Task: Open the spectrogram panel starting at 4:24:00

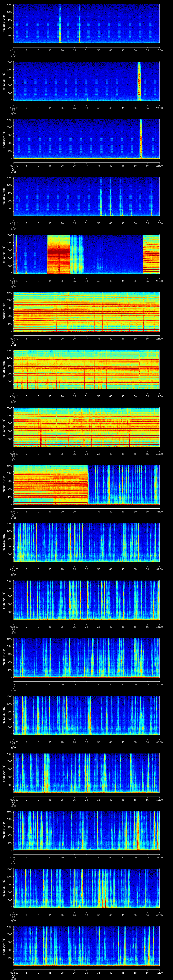Action: point(87,139)
